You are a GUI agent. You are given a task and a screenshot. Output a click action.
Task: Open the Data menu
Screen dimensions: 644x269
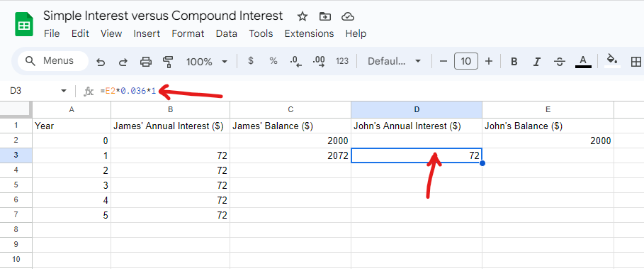coord(226,34)
